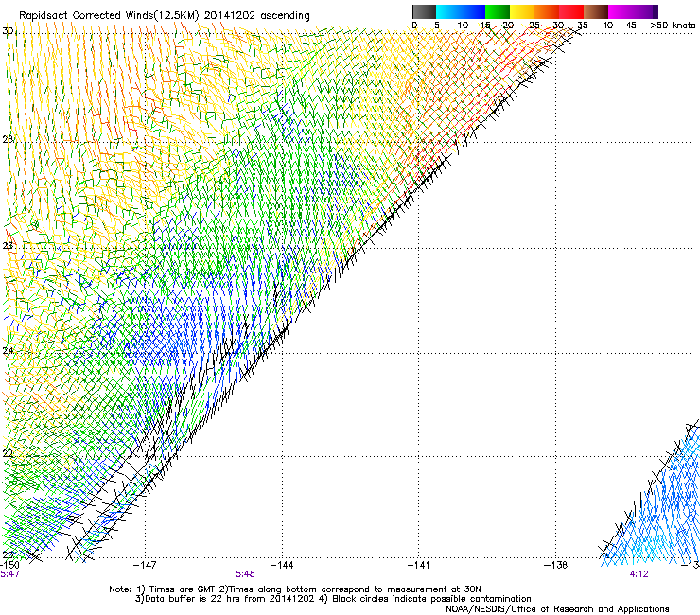
Task: Click the brown 35-40 knots swatch
Action: (596, 11)
